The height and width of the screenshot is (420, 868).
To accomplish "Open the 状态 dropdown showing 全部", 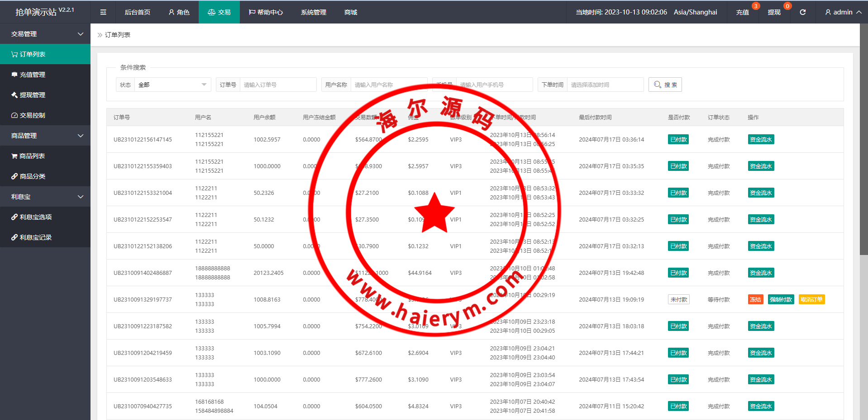I will [x=172, y=85].
